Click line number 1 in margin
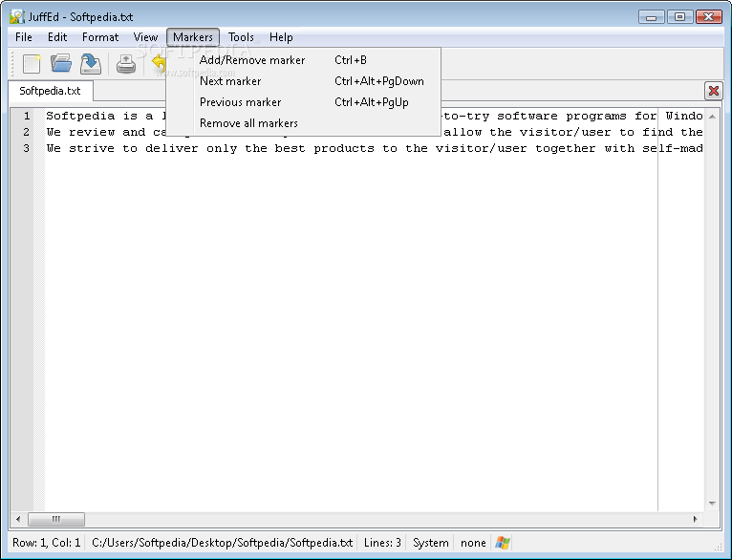This screenshot has height=560, width=732. 27,116
